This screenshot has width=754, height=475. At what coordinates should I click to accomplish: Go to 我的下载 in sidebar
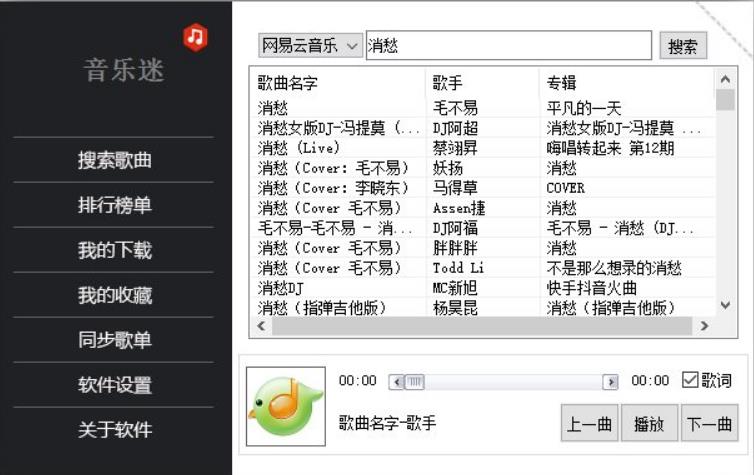pos(114,250)
